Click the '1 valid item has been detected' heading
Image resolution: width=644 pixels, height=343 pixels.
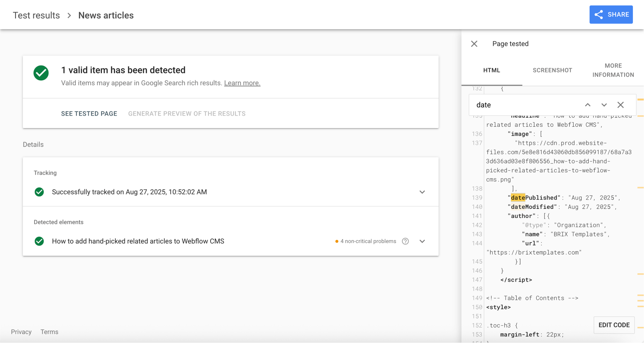[123, 70]
